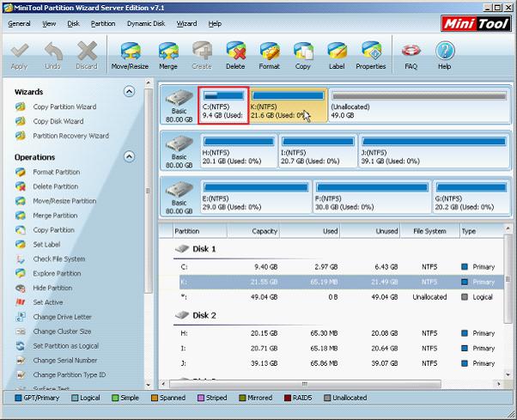The image size is (517, 420).
Task: Select the J:(NTFS) partition block
Action: pyautogui.click(x=434, y=151)
